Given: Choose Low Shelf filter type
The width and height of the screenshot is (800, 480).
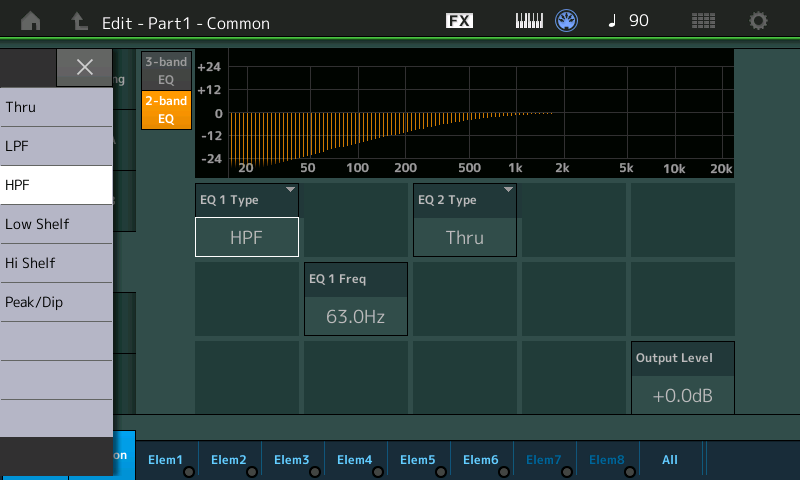Looking at the screenshot, I should tap(56, 224).
